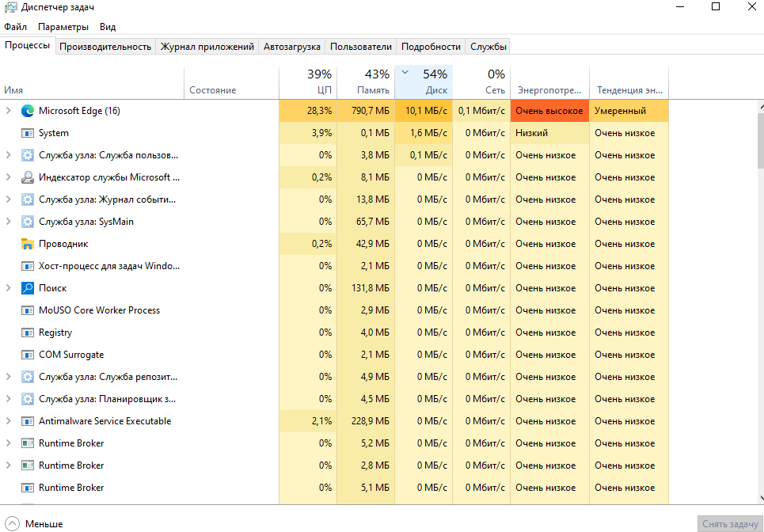The width and height of the screenshot is (764, 532).
Task: Click the Registry process icon
Action: [28, 332]
